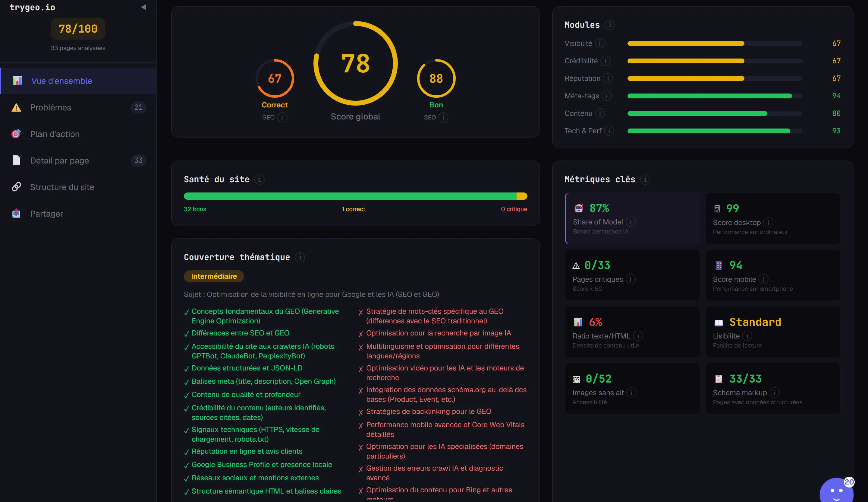Click the info icon next to Schema markup
Viewport: 868px width, 502px height.
[775, 393]
